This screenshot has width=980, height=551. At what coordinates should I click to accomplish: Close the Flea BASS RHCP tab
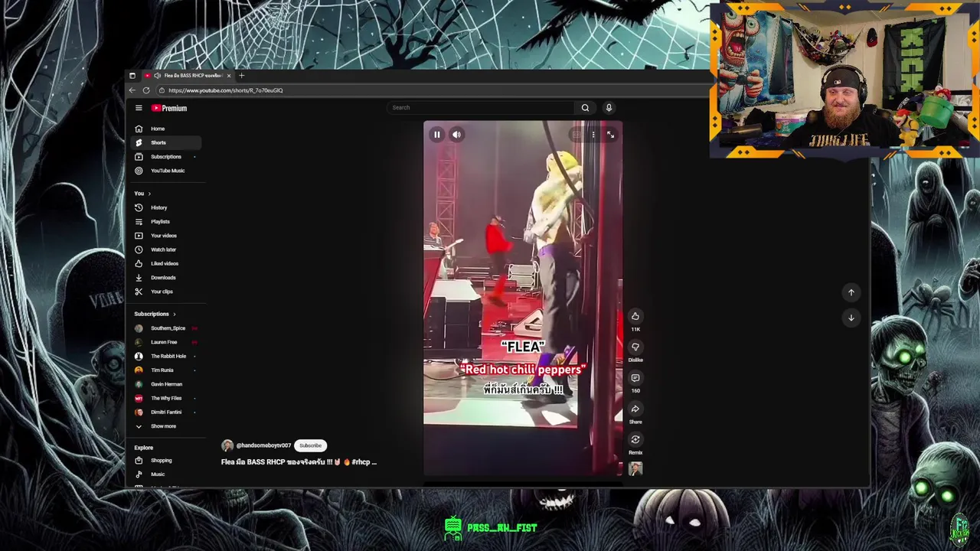click(228, 76)
